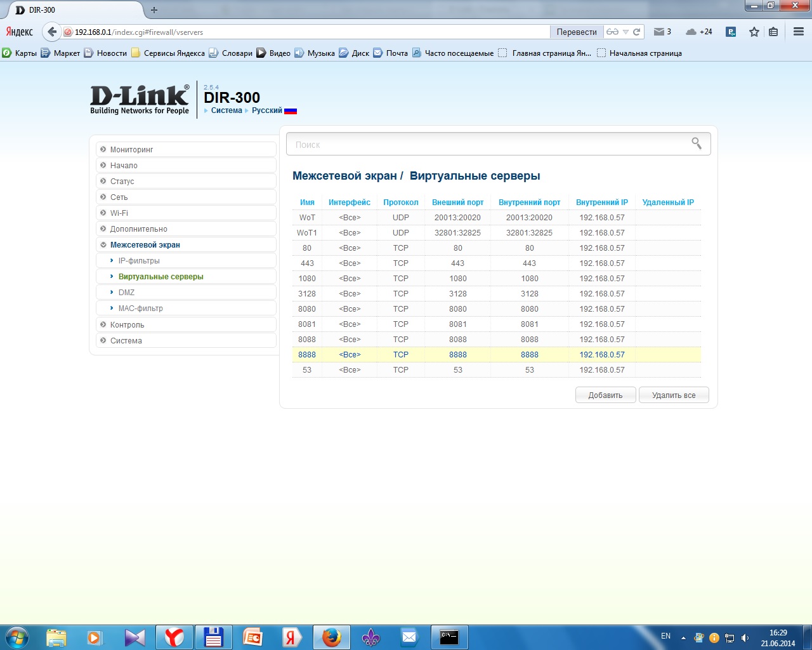812x650 pixels.
Task: Click the weather cloud icon showing +24
Action: [698, 32]
